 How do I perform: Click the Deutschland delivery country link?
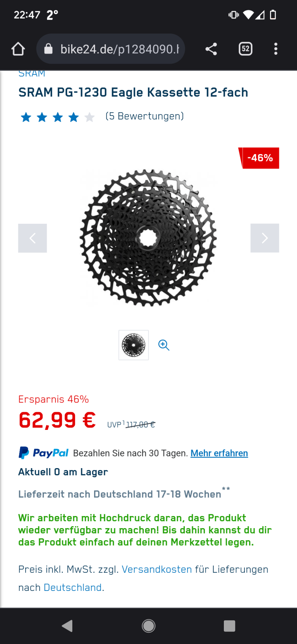click(73, 588)
